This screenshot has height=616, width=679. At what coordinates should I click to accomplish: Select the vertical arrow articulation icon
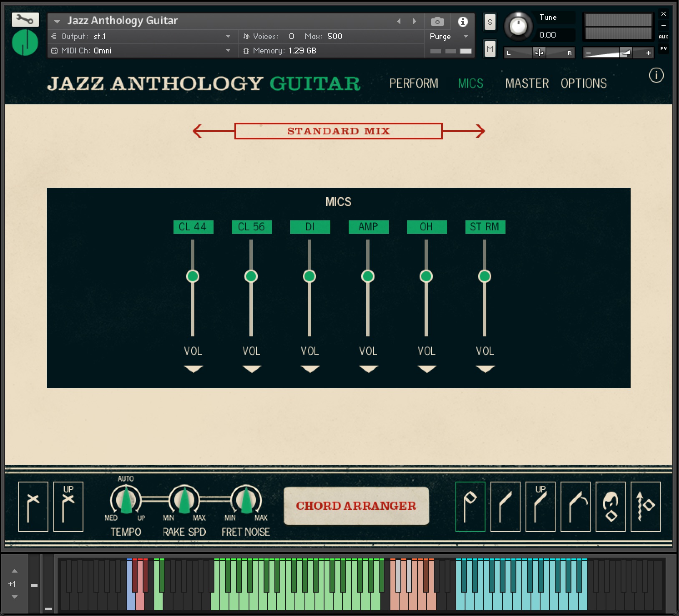[x=645, y=506]
